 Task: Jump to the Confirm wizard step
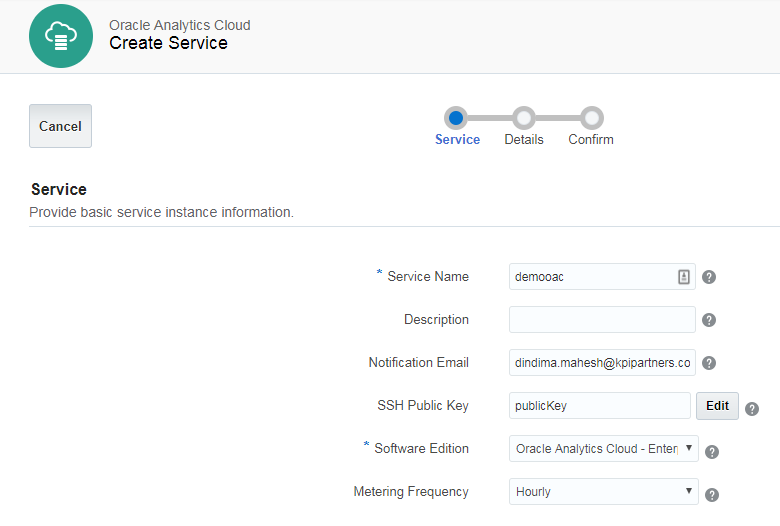[591, 118]
